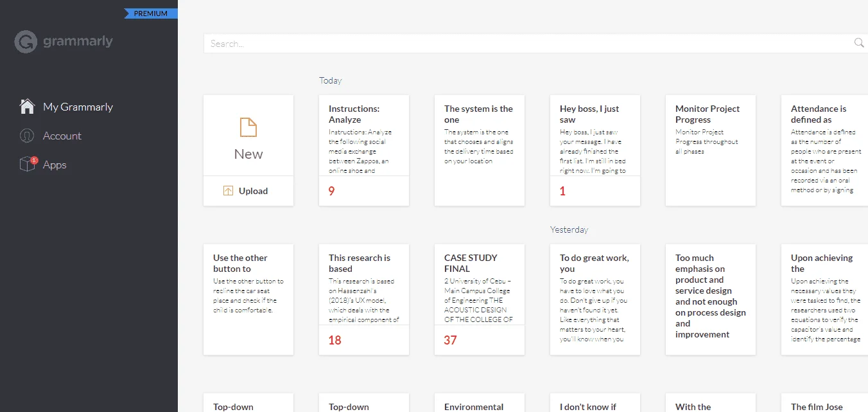Viewport: 868px width, 412px height.
Task: Click the My Grammarly home icon
Action: pos(27,107)
